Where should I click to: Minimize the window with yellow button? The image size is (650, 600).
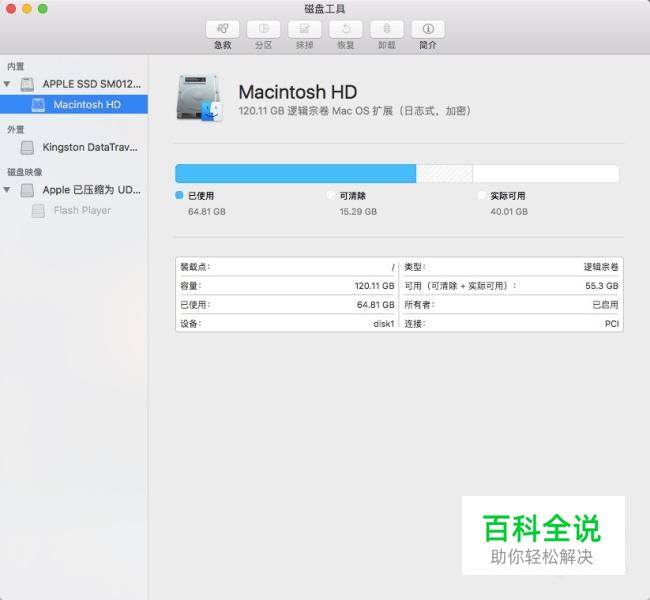click(27, 9)
